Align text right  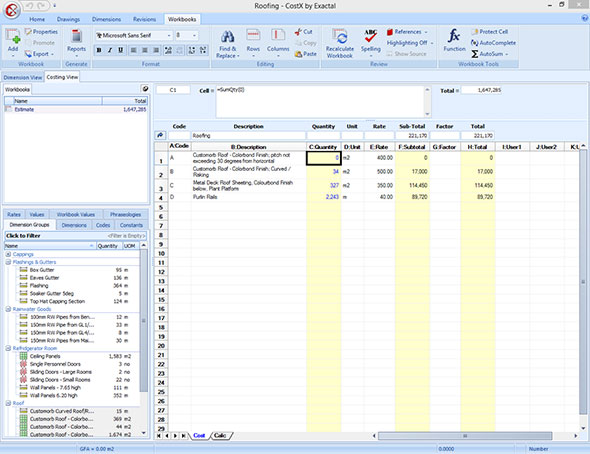156,50
